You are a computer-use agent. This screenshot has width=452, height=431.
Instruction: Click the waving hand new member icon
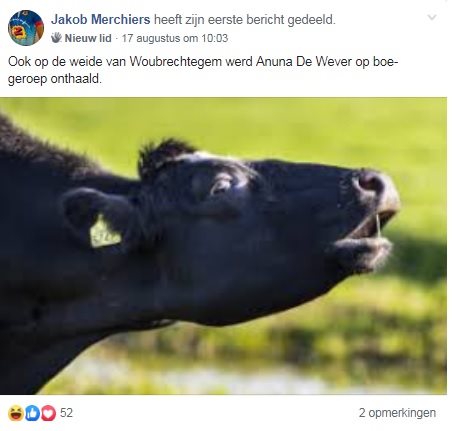tap(56, 38)
